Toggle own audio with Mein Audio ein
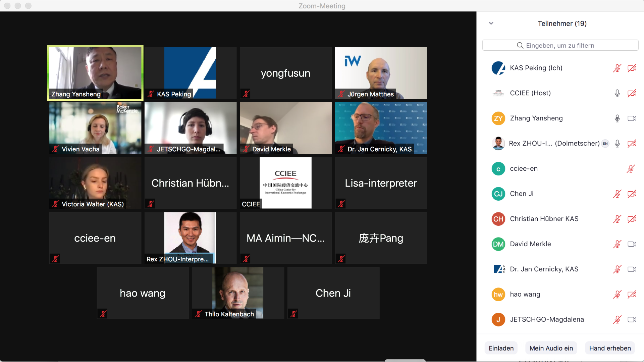The image size is (644, 362). click(x=551, y=348)
